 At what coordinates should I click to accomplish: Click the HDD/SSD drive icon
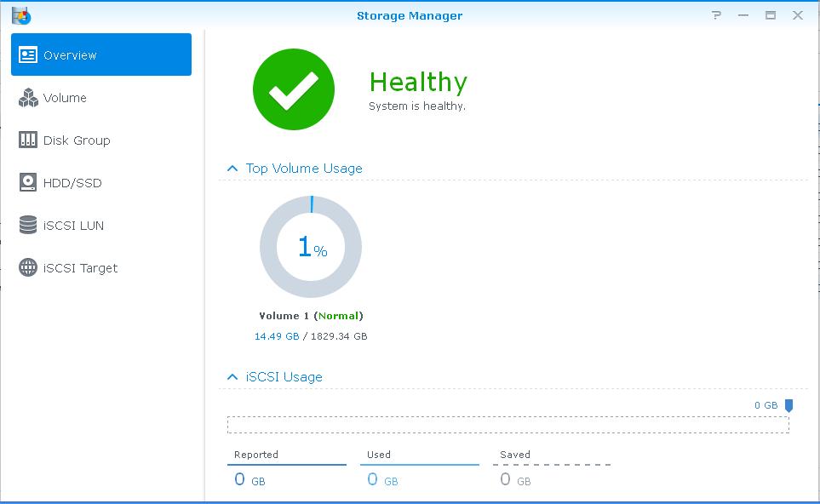(28, 182)
